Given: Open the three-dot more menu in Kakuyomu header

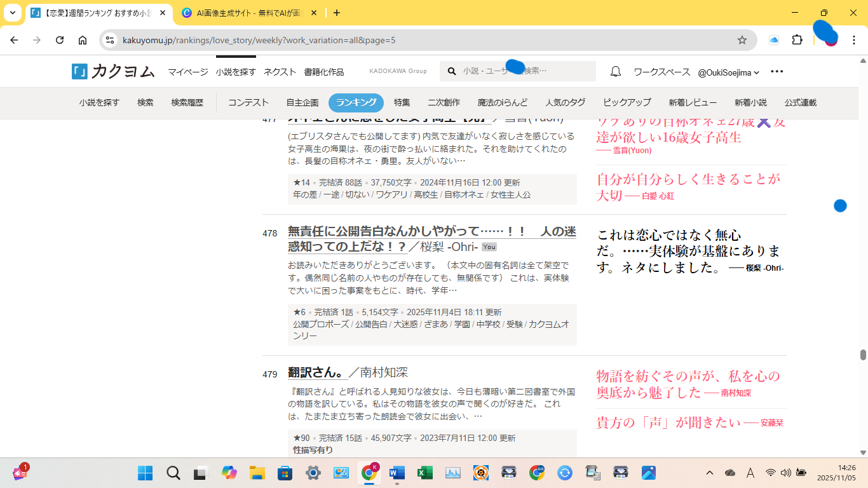Looking at the screenshot, I should point(776,72).
